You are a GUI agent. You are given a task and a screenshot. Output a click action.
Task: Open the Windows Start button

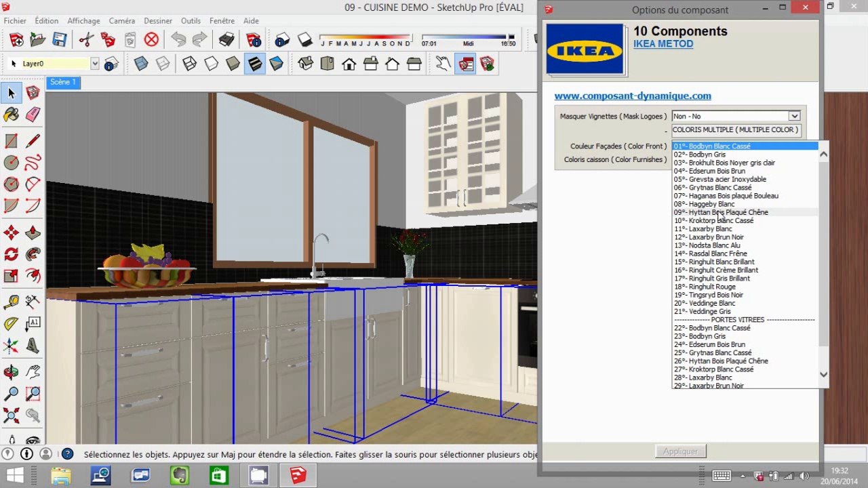coord(15,476)
